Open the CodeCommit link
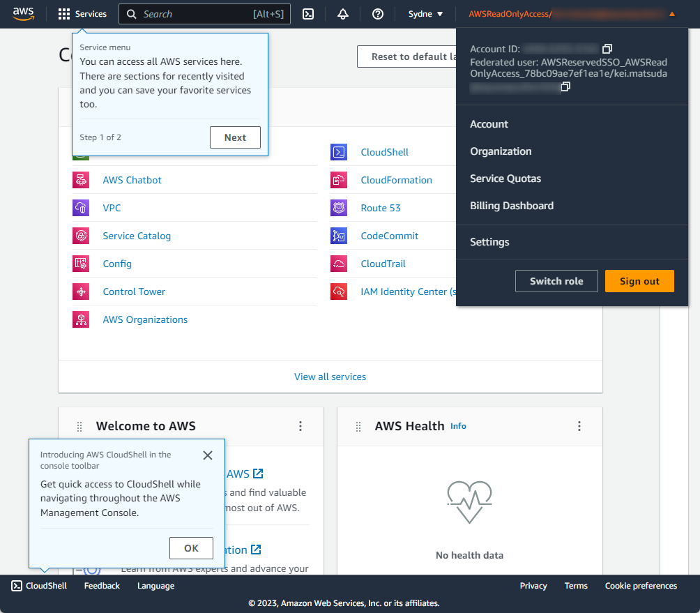Viewport: 700px width, 613px height. 389,236
